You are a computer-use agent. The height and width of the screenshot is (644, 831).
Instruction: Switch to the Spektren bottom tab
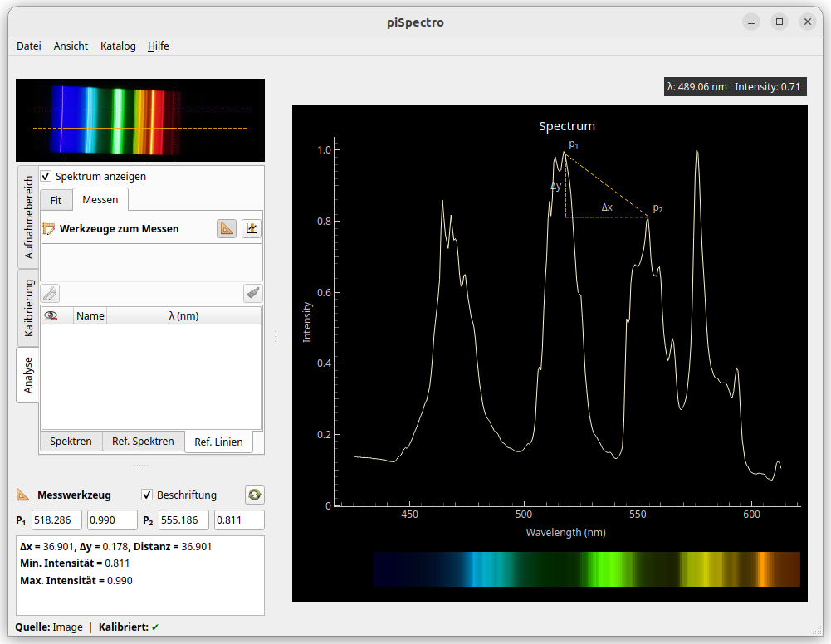(x=71, y=442)
